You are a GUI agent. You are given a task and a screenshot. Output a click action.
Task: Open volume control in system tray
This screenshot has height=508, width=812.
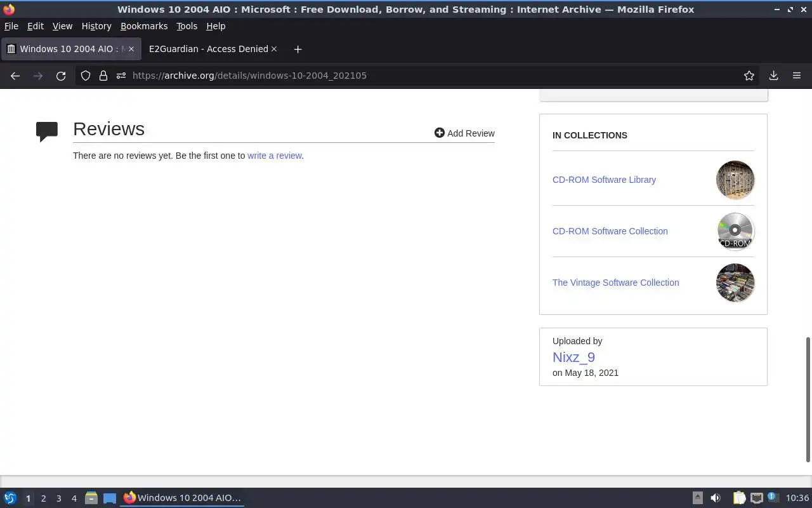[716, 498]
